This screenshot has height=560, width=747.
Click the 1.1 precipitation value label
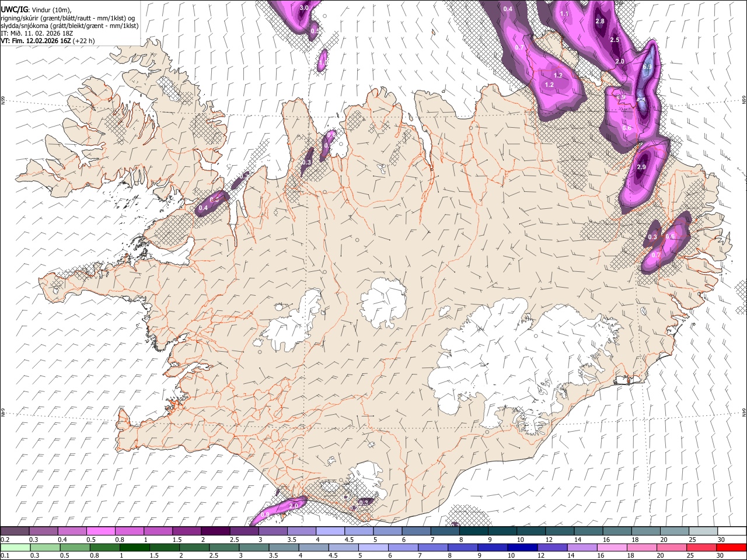tap(564, 14)
